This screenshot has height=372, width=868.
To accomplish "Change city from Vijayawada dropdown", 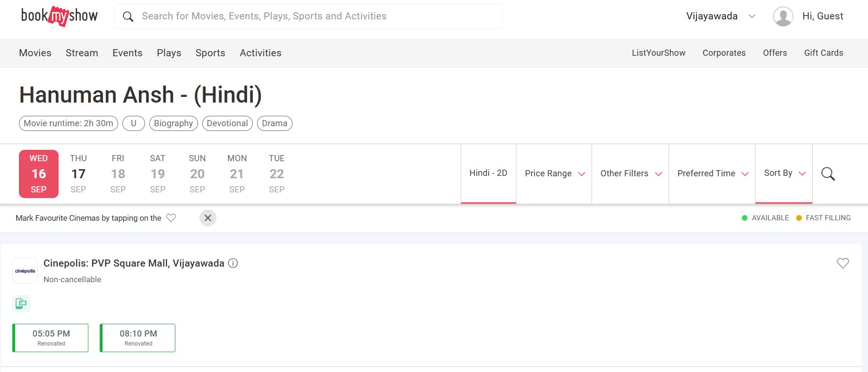I will [x=721, y=16].
